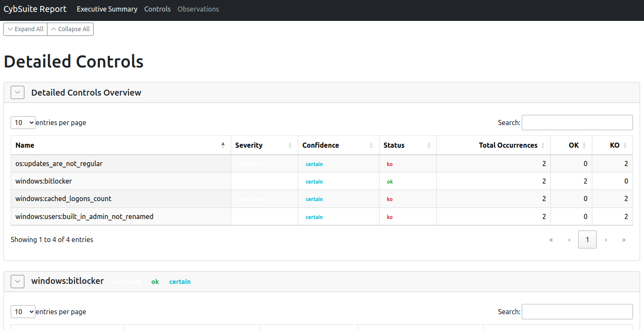Viewport: 644px width, 330px height.
Task: Select page 1 in pagination
Action: [587, 239]
